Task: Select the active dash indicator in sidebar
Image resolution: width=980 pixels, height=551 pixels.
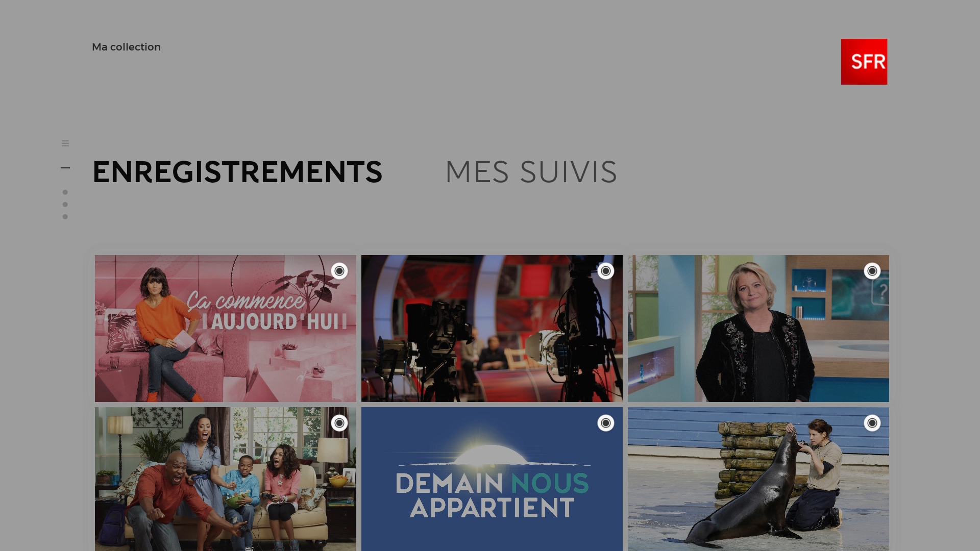Action: click(65, 167)
